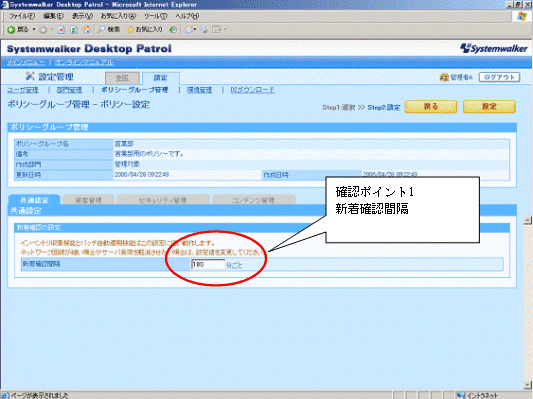Image resolution: width=533 pixels, height=399 pixels.
Task: Click the page scrollbar down arrow
Action: coord(527,385)
